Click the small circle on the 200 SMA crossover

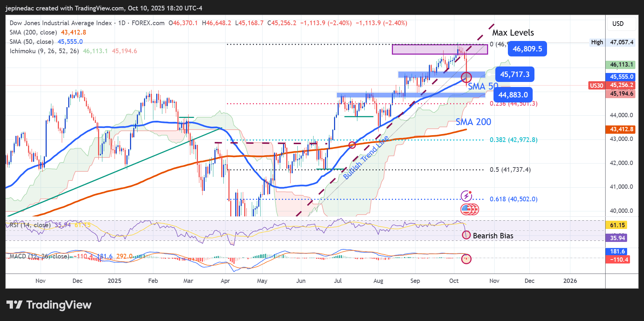[352, 145]
